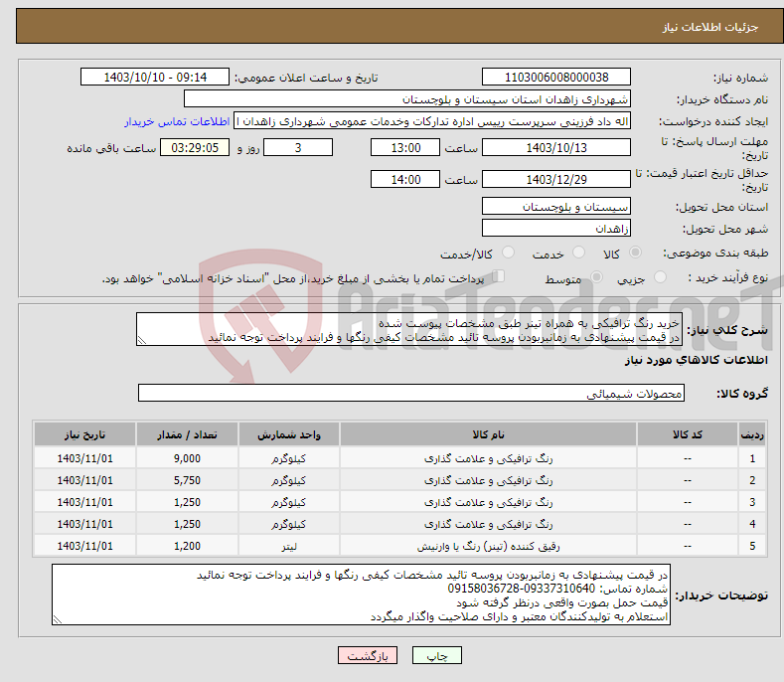The image size is (784, 682).
Task: Toggle the Islamic treasury payment checkbox
Action: click(x=499, y=276)
